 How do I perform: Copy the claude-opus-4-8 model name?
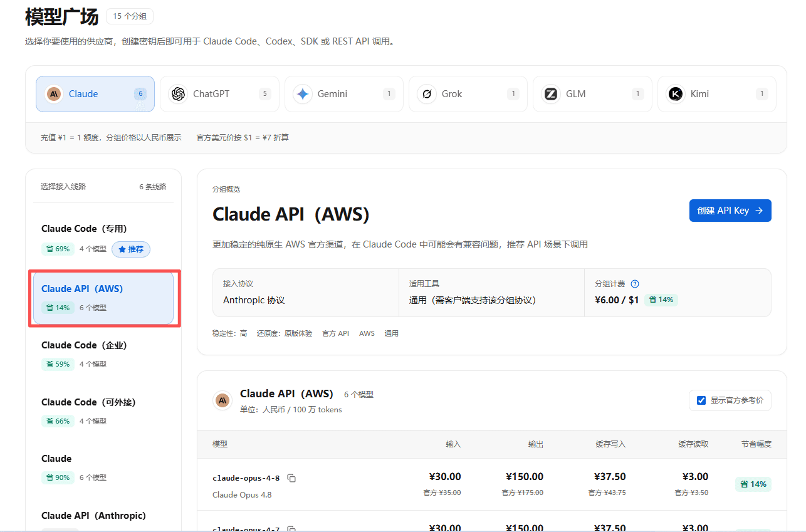click(291, 478)
